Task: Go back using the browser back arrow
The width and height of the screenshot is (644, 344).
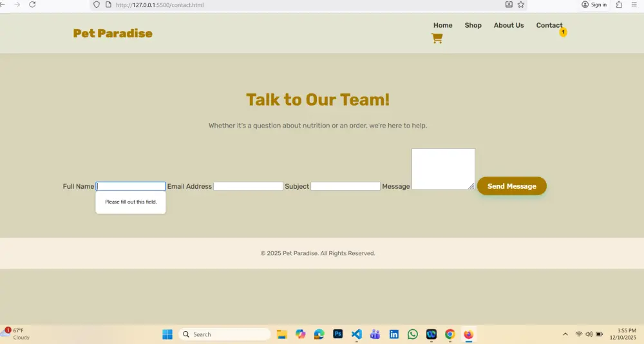Action: point(3,5)
